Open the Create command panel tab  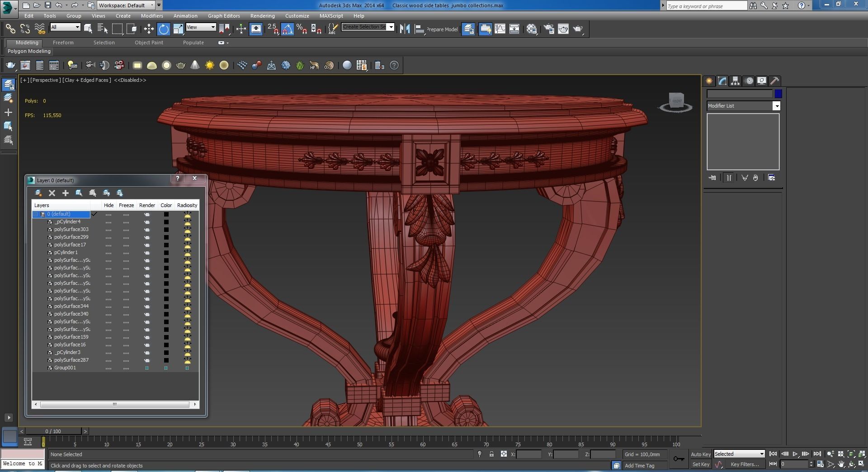(x=709, y=81)
